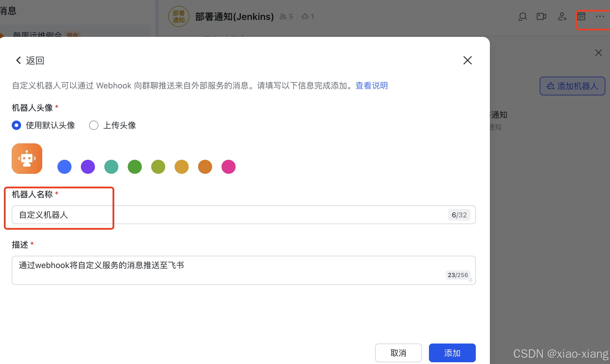The image size is (610, 364).
Task: Go back using the 返回 arrow
Action: [30, 61]
